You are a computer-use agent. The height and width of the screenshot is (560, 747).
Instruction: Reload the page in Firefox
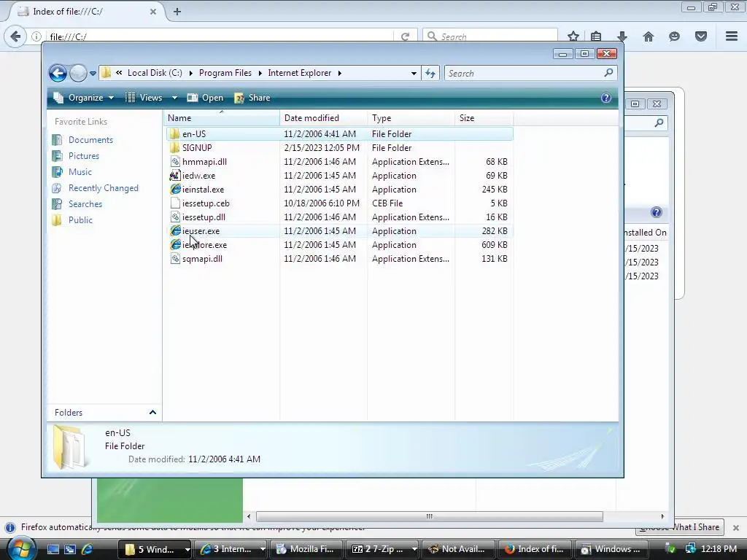[405, 36]
